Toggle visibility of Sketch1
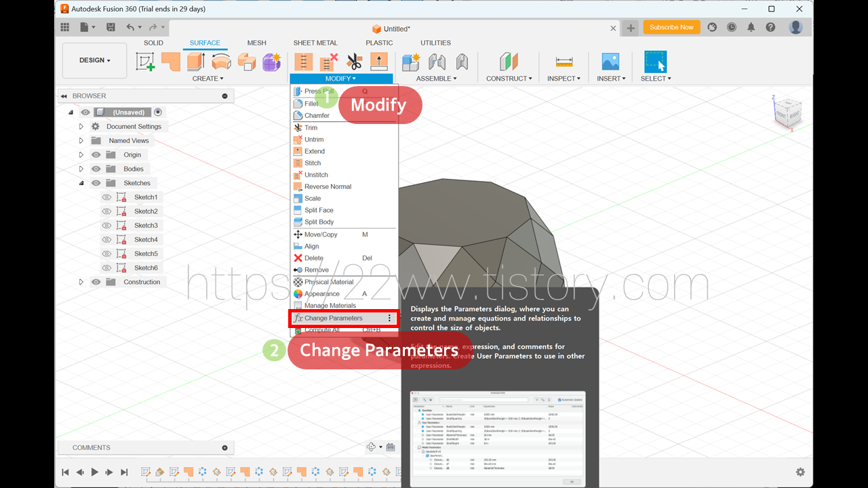 click(106, 197)
